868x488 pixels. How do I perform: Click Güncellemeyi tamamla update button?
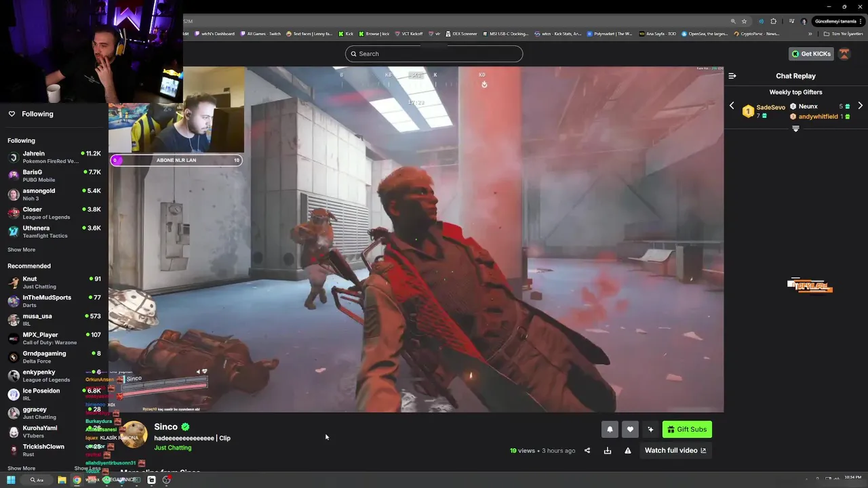point(838,21)
